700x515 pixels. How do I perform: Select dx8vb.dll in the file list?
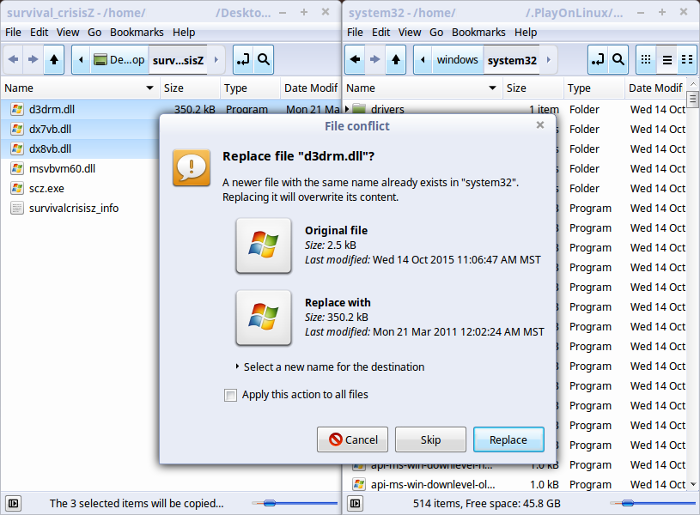pyautogui.click(x=80, y=149)
